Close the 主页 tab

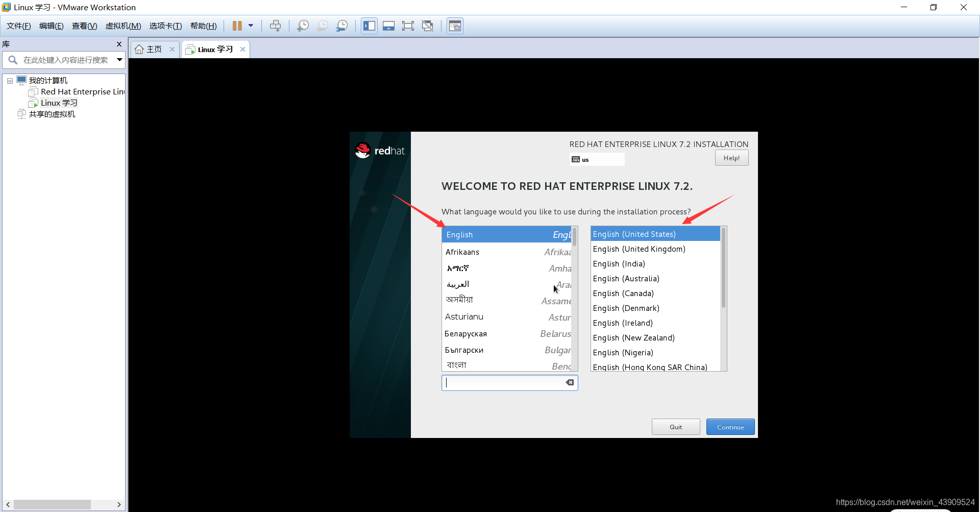click(173, 50)
